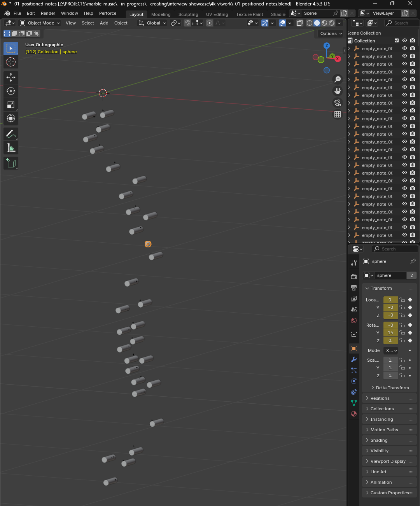Select the Scale tool
The width and height of the screenshot is (420, 506).
(10, 105)
